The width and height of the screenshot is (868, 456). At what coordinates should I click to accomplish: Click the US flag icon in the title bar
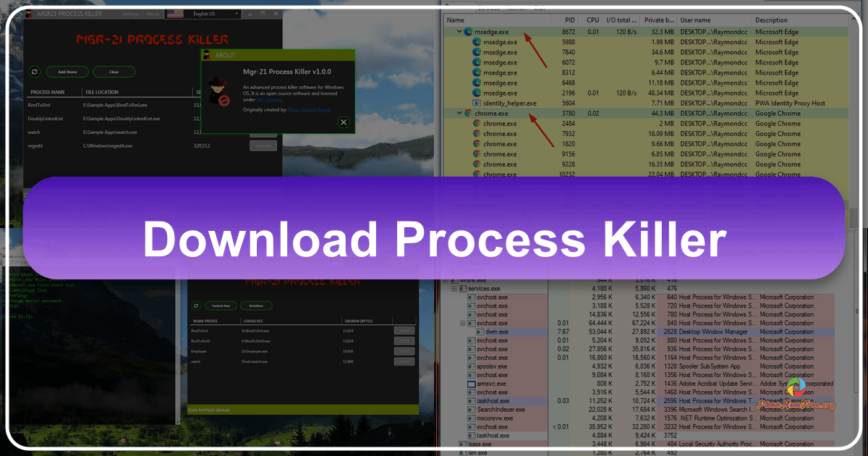175,14
